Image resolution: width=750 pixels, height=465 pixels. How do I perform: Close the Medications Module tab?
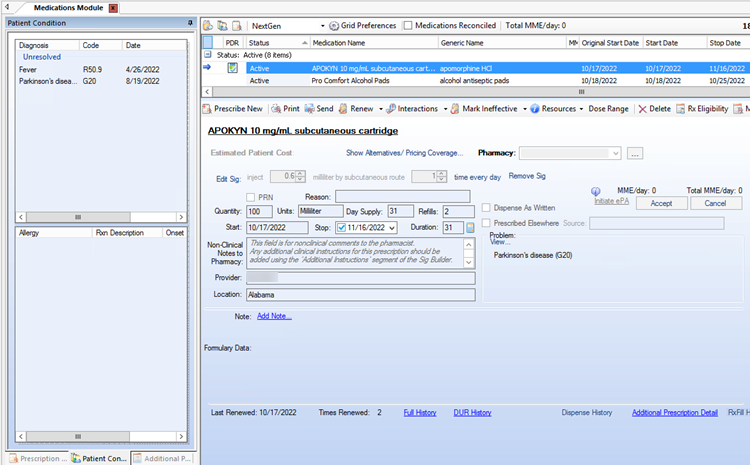(x=113, y=8)
